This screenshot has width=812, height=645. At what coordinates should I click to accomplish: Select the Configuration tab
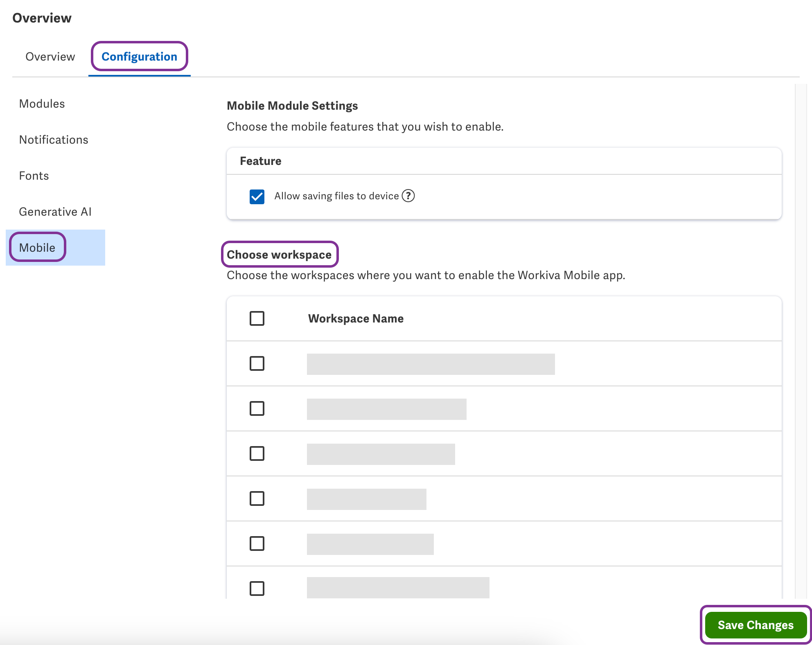pyautogui.click(x=140, y=56)
